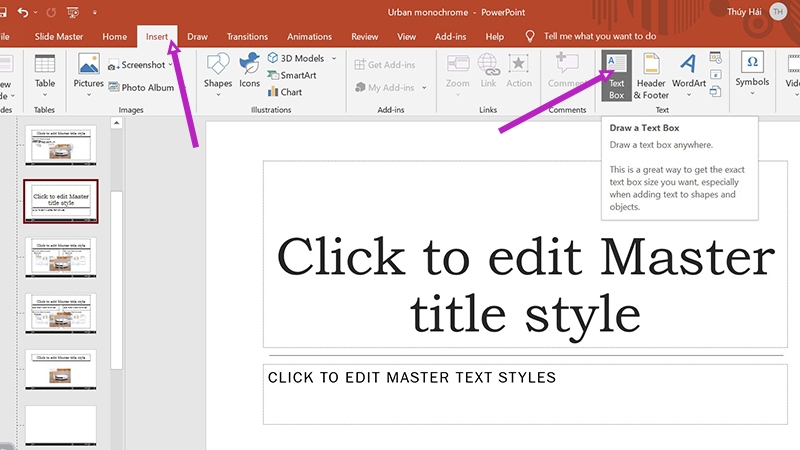Open the Help tab
Image resolution: width=800 pixels, height=450 pixels.
494,37
